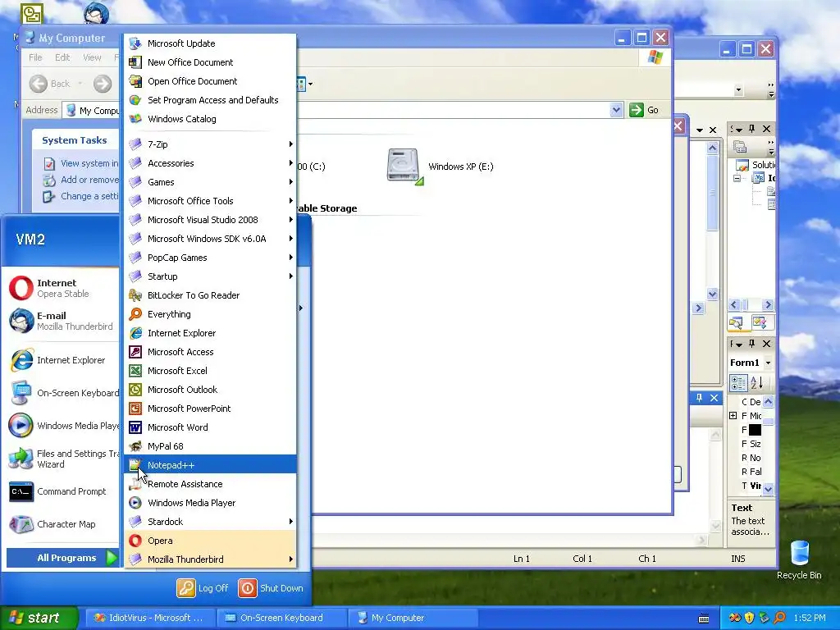Image resolution: width=840 pixels, height=630 pixels.
Task: Expand the Accessories submenu
Action: (x=210, y=163)
